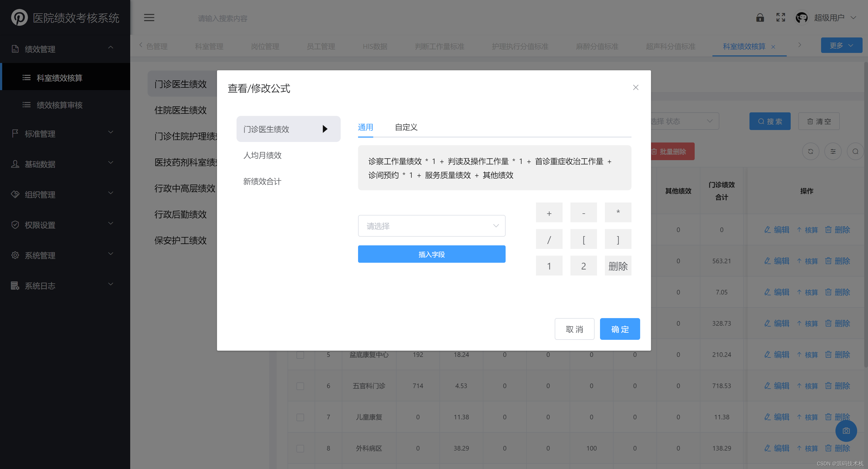The width and height of the screenshot is (868, 469).
Task: Expand the 系统管理 menu chevron
Action: click(x=110, y=253)
